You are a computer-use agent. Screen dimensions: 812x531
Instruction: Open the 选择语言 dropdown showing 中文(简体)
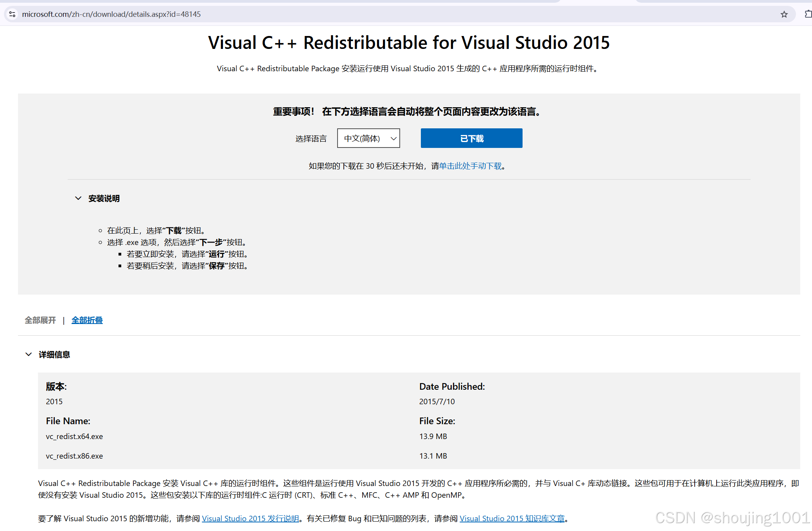[x=368, y=138]
